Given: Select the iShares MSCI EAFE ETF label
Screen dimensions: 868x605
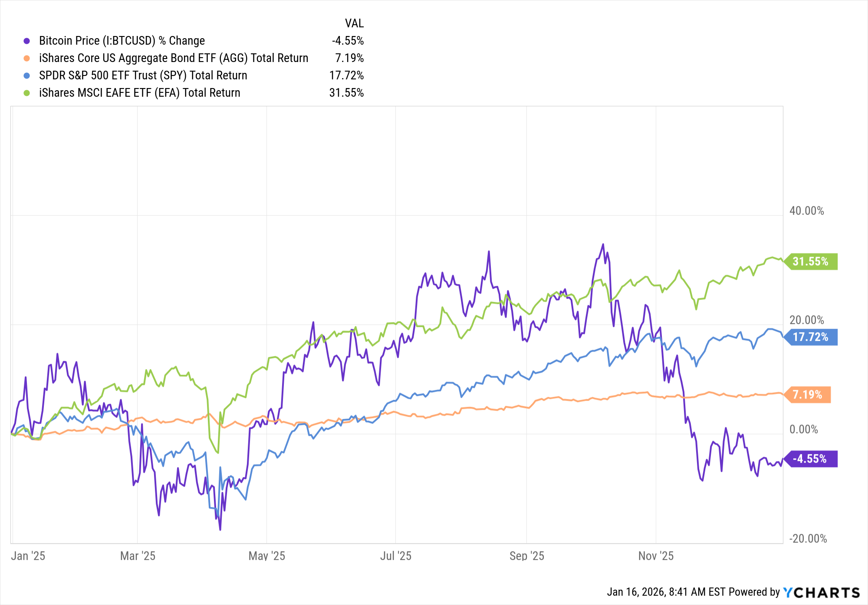Looking at the screenshot, I should pyautogui.click(x=139, y=93).
